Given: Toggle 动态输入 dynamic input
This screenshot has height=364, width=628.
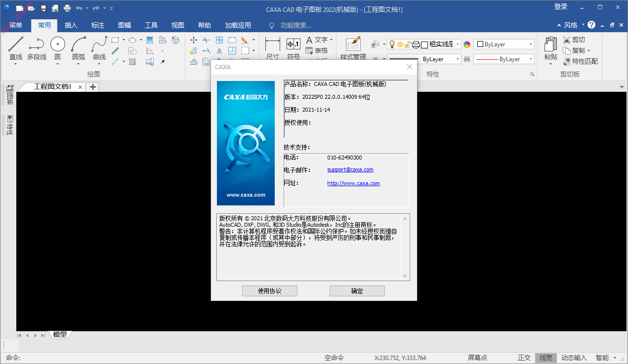Looking at the screenshot, I should (574, 358).
